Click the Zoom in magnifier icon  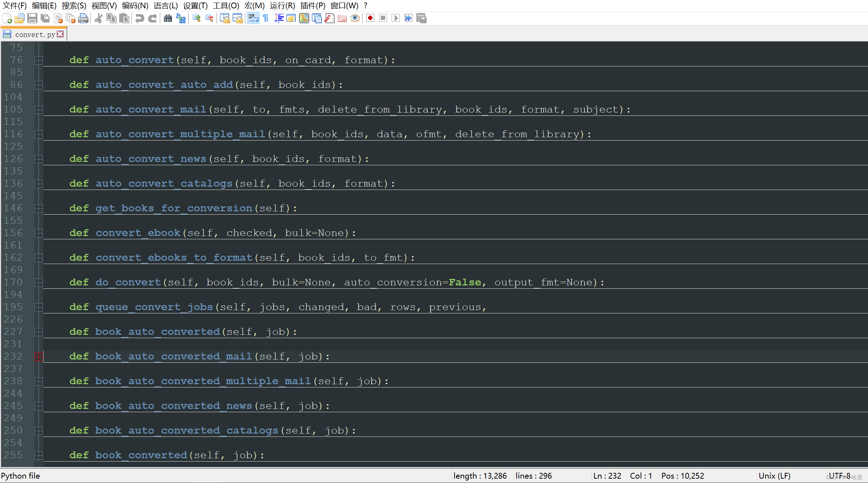[197, 18]
